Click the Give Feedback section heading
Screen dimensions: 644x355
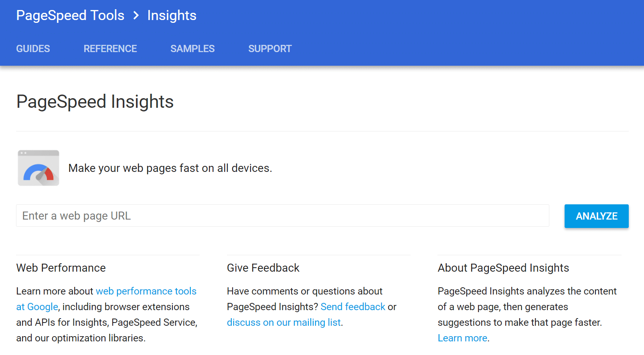click(263, 268)
